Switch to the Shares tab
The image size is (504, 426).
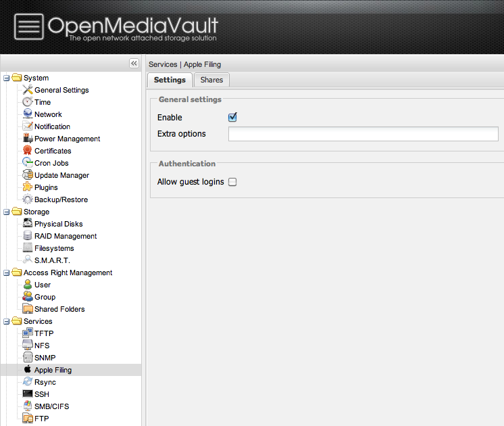[x=211, y=80]
